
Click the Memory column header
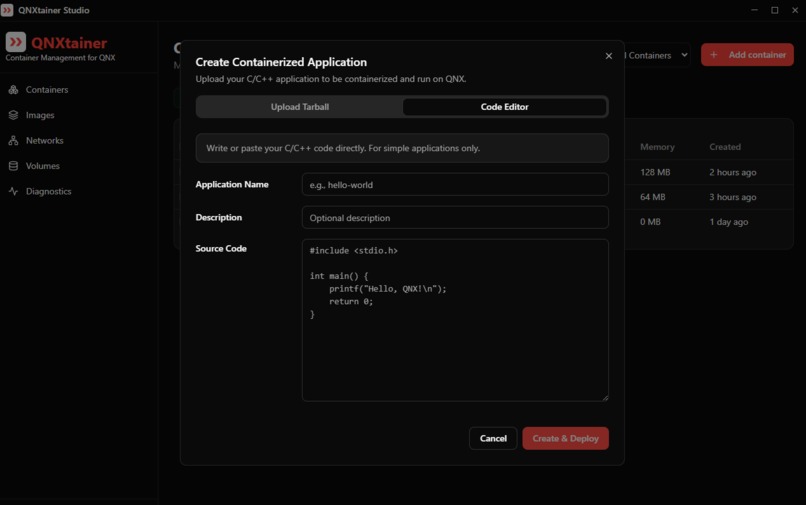point(657,147)
